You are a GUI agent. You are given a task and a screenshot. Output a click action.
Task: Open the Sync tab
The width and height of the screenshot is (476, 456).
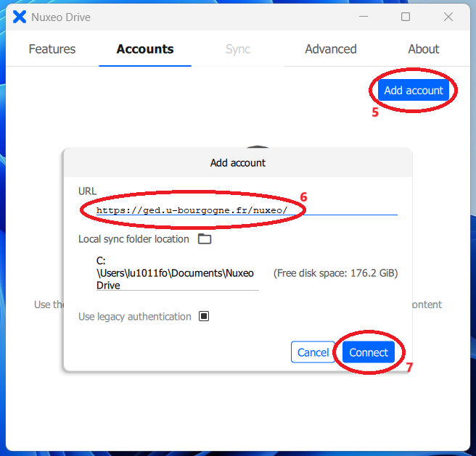coord(238,49)
